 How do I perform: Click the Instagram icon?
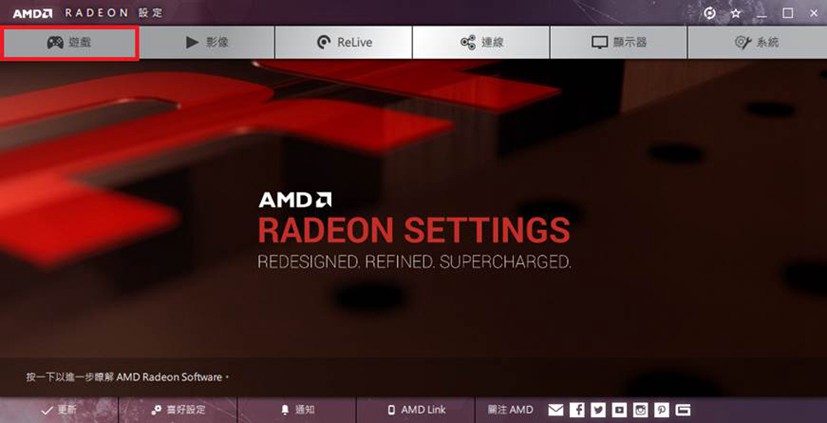[640, 410]
